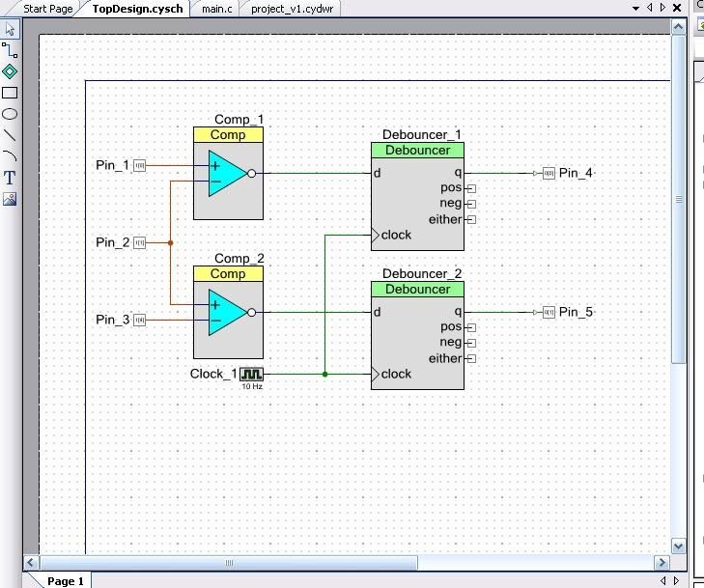Click the Clock_1 10 Hz clock symbol

coord(251,374)
